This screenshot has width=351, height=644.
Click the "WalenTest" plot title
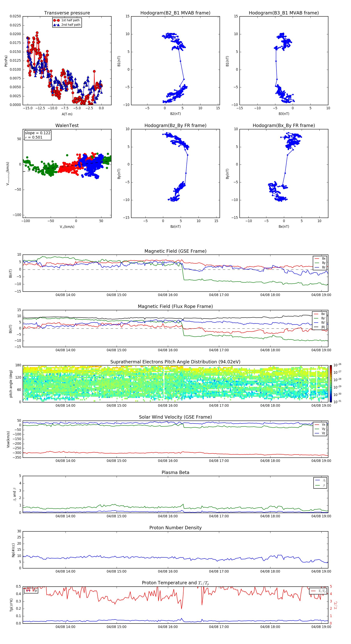[x=67, y=125]
